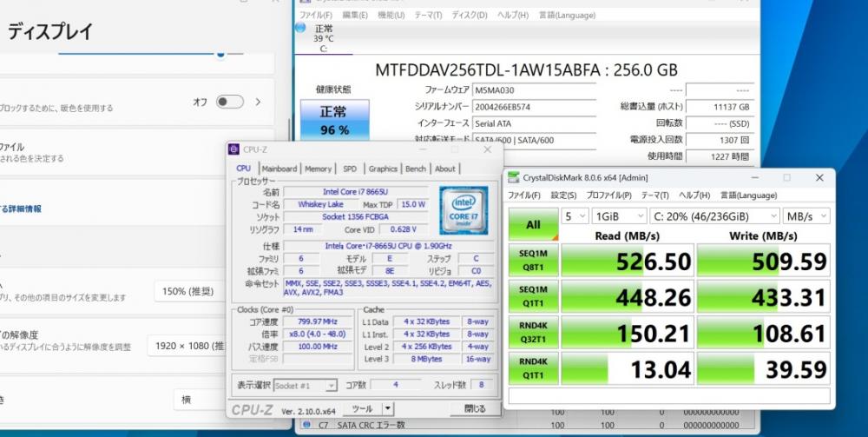Click the power-on hours value 1227 時間

click(x=720, y=156)
